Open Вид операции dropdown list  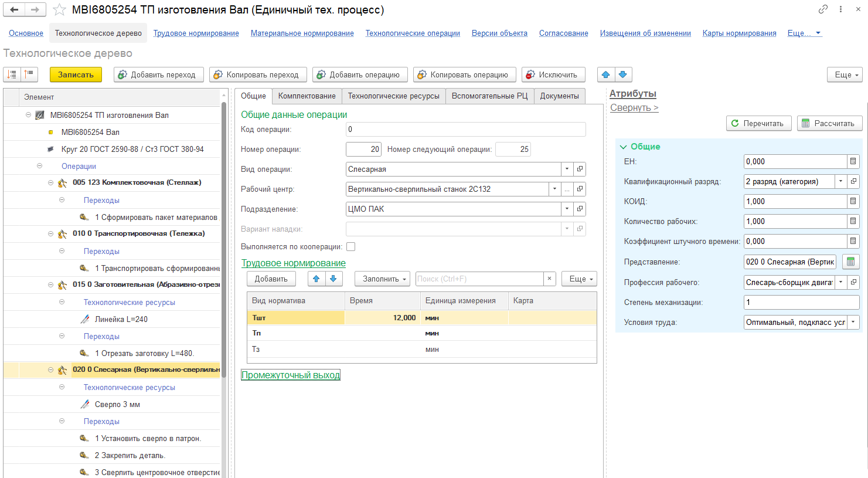[x=567, y=169]
